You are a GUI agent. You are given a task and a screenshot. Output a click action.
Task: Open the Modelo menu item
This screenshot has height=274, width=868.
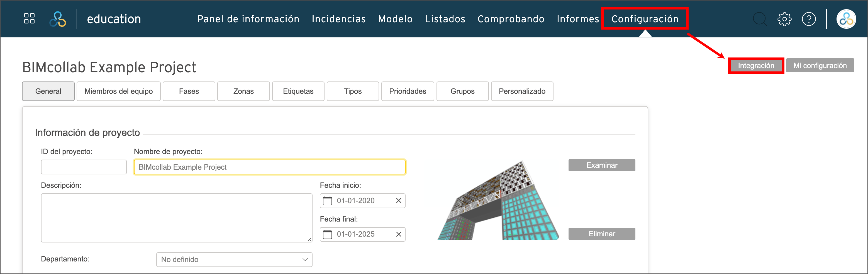(395, 19)
